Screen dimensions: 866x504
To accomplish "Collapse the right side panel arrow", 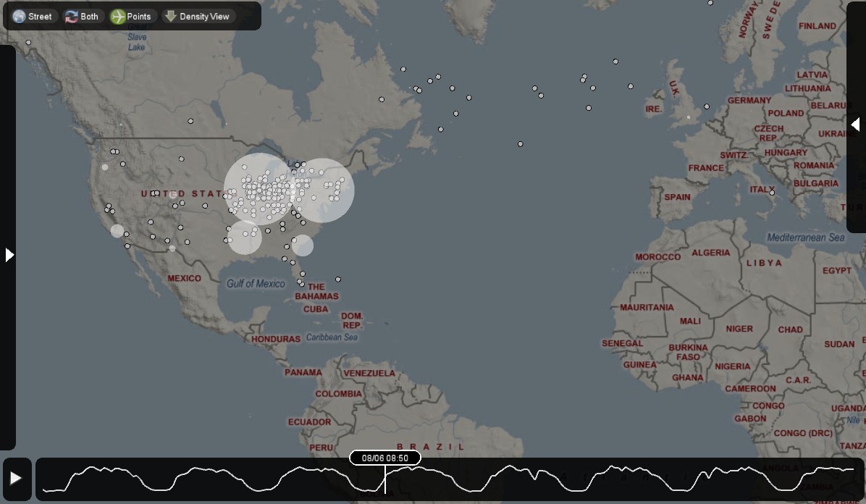I will [x=856, y=125].
